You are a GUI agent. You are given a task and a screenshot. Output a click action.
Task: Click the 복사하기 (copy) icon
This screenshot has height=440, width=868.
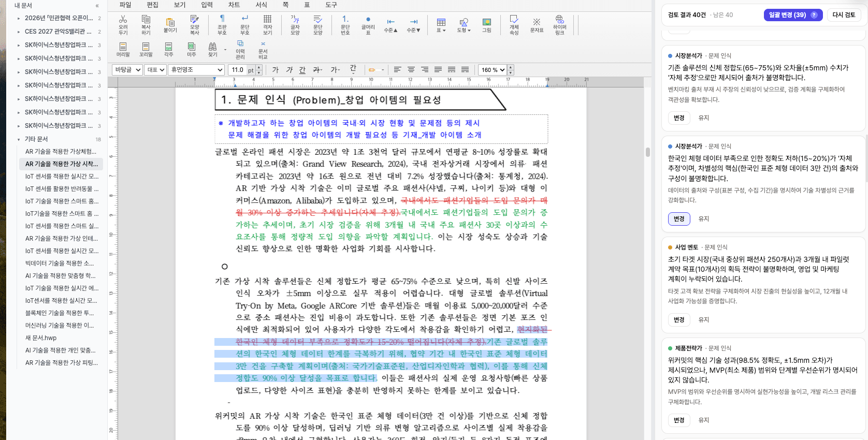(x=146, y=24)
